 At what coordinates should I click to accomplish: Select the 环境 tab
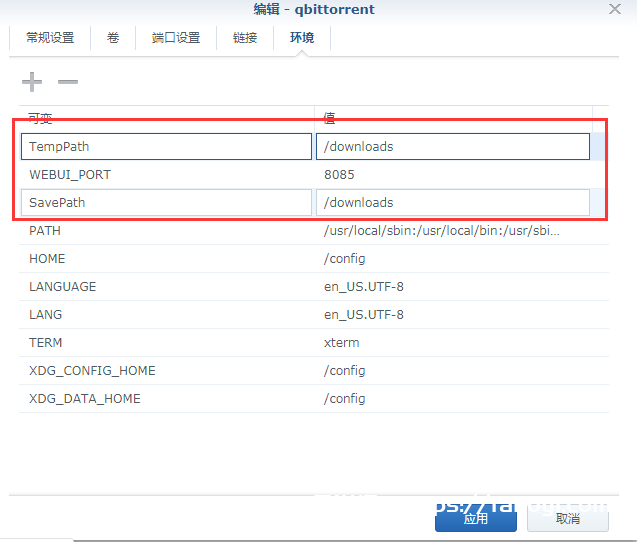point(302,38)
